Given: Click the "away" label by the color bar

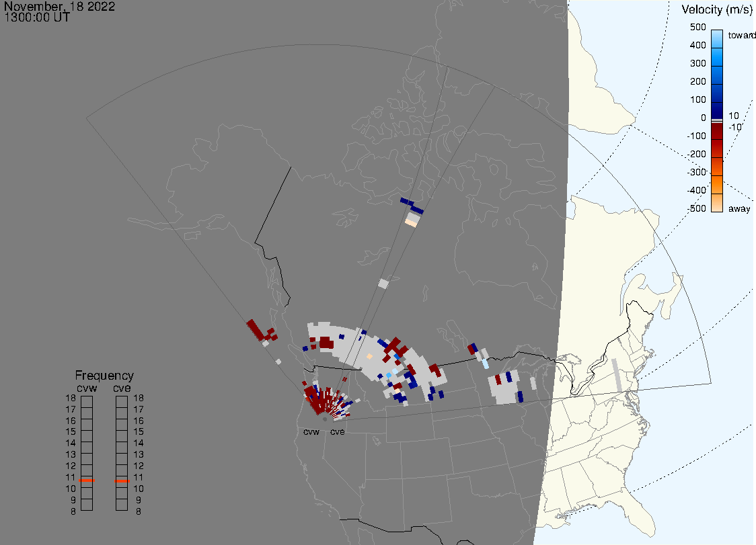Looking at the screenshot, I should click(x=739, y=208).
